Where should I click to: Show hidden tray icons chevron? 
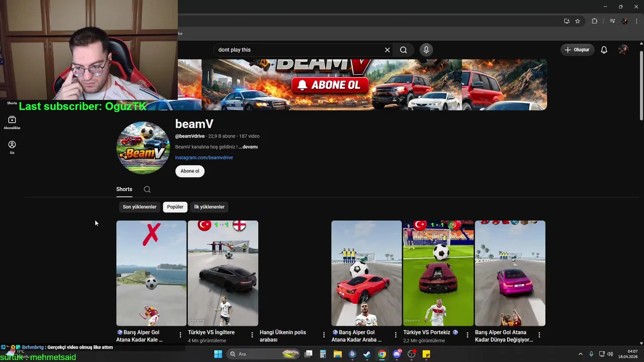(x=580, y=354)
